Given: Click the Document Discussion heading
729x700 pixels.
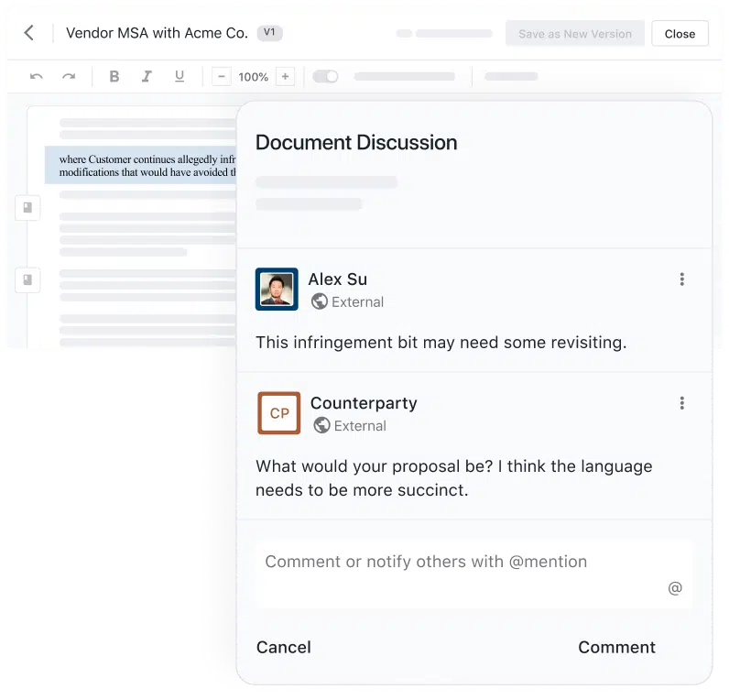Looking at the screenshot, I should pyautogui.click(x=356, y=142).
